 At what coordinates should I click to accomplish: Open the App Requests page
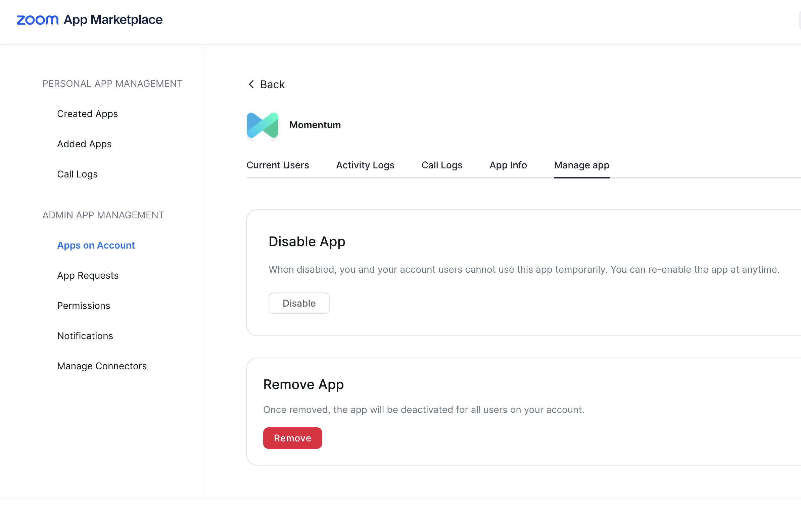click(88, 275)
